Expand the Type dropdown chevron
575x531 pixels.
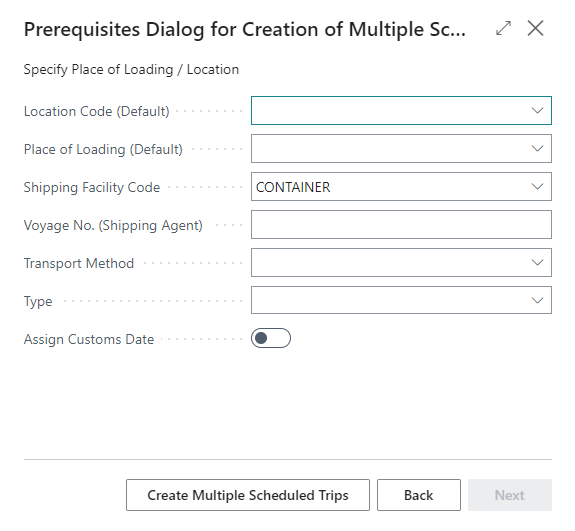(537, 300)
